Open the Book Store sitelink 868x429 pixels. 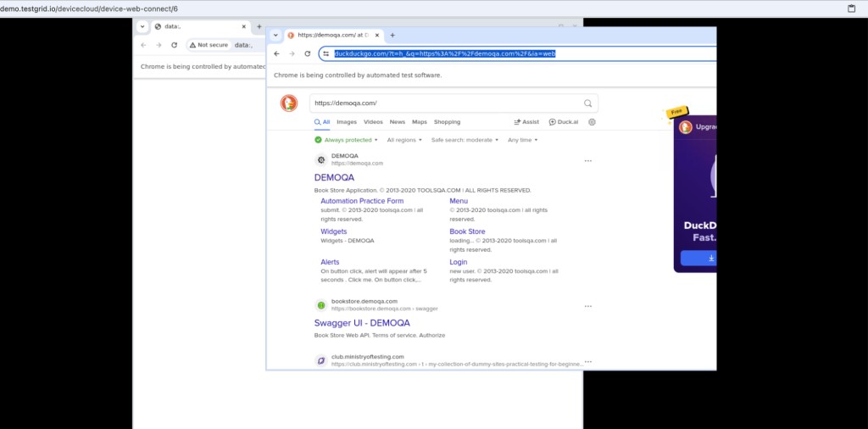click(467, 231)
